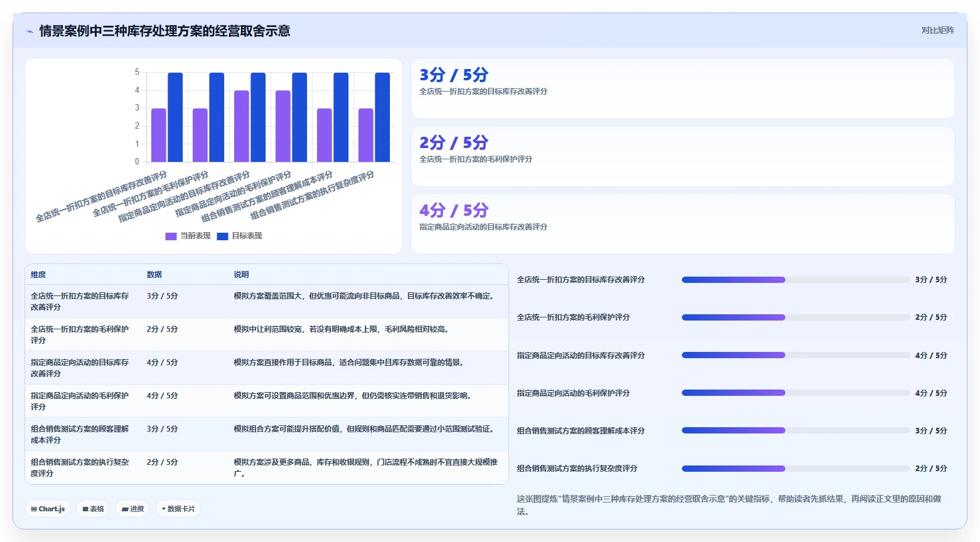
Task: Click the 数据 column header
Action: 154,275
